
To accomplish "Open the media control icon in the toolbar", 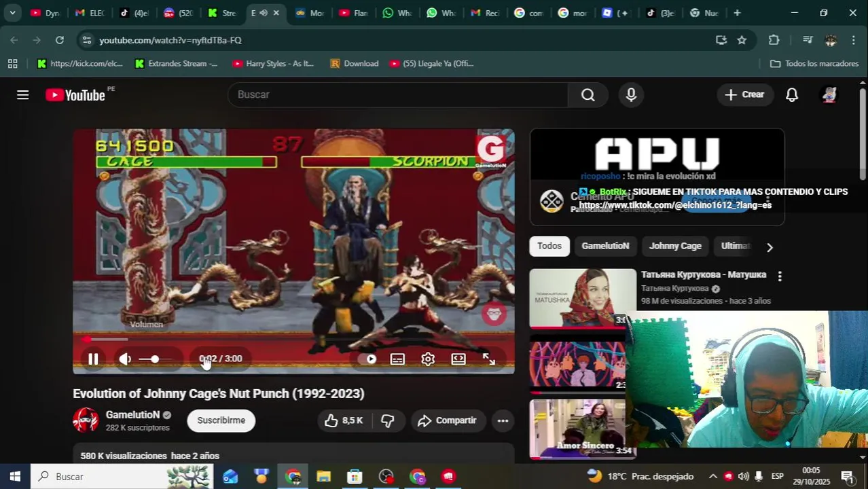I will pyautogui.click(x=808, y=40).
